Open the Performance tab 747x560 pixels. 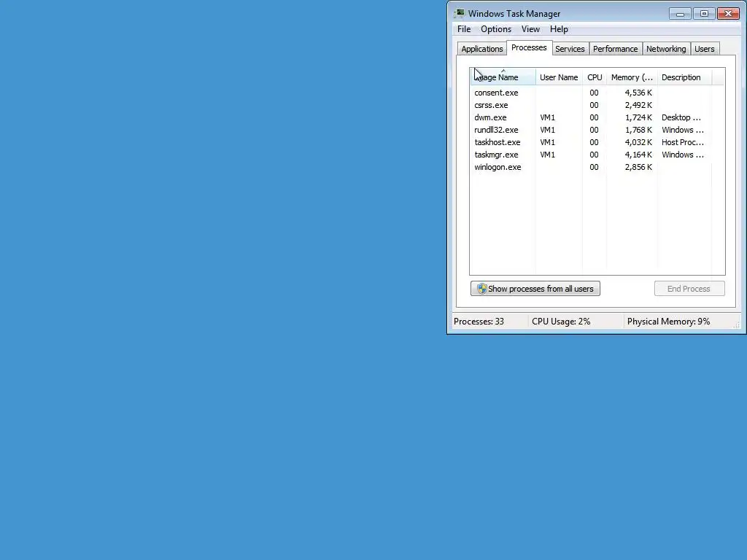[615, 49]
